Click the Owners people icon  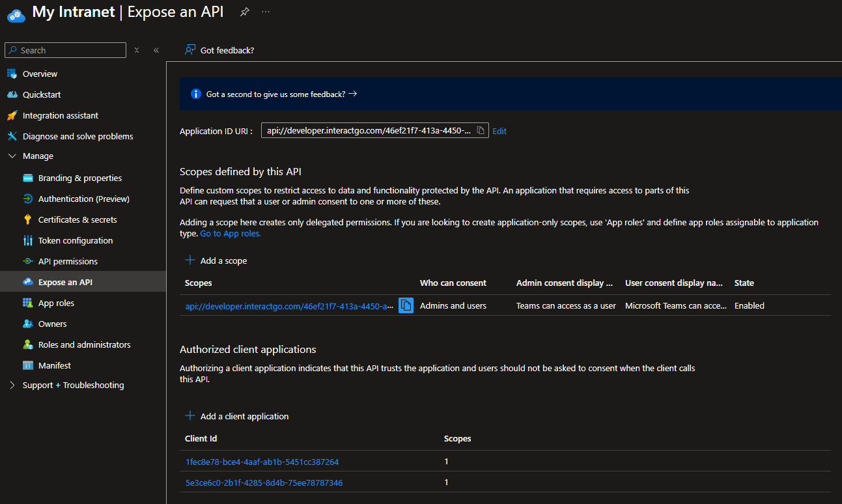pos(27,324)
